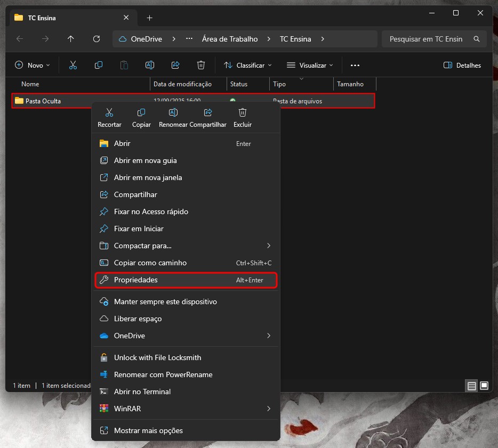Screen dimensions: 498x448
Task: Switch to details list view in status bar
Action: 472,386
